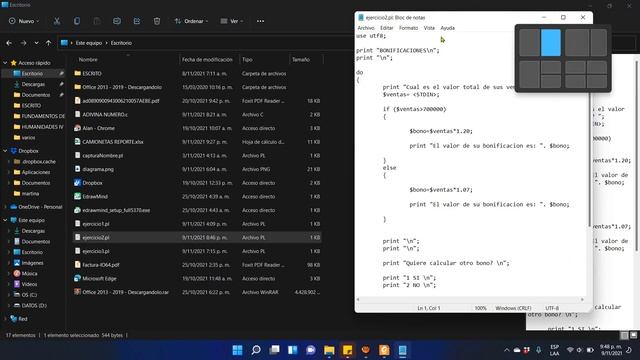Go forward with the right arrow

tap(23, 43)
